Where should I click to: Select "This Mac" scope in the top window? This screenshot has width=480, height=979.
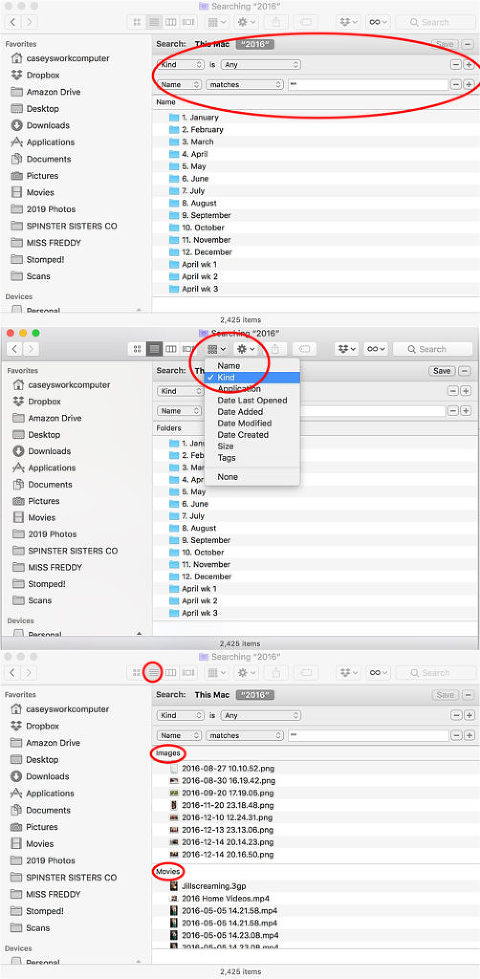212,44
